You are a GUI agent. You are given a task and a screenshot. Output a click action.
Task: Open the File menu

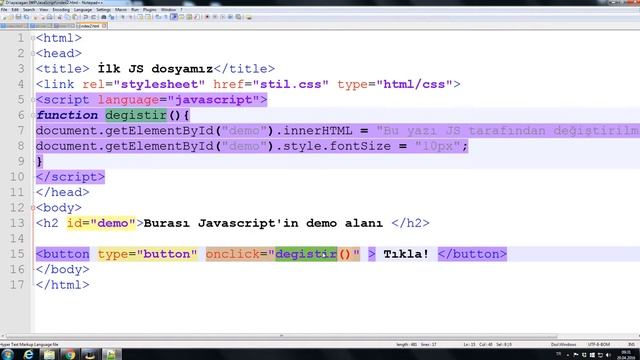click(4, 10)
